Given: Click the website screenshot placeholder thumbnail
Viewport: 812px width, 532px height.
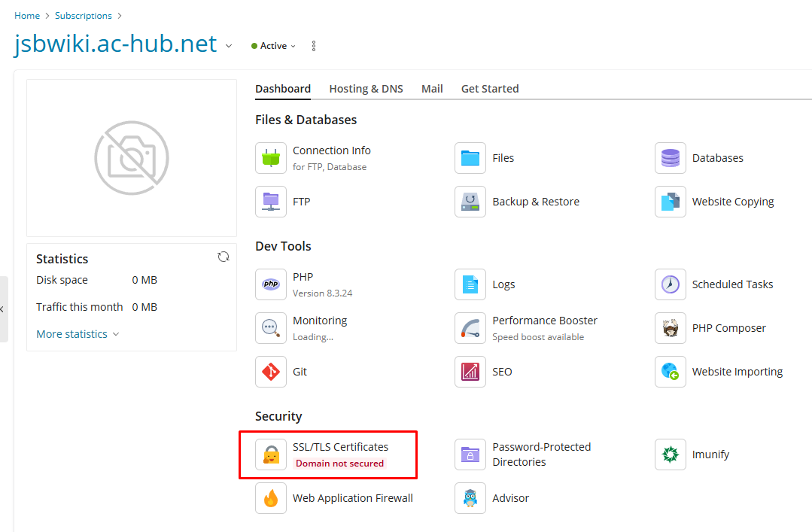Looking at the screenshot, I should (x=132, y=158).
